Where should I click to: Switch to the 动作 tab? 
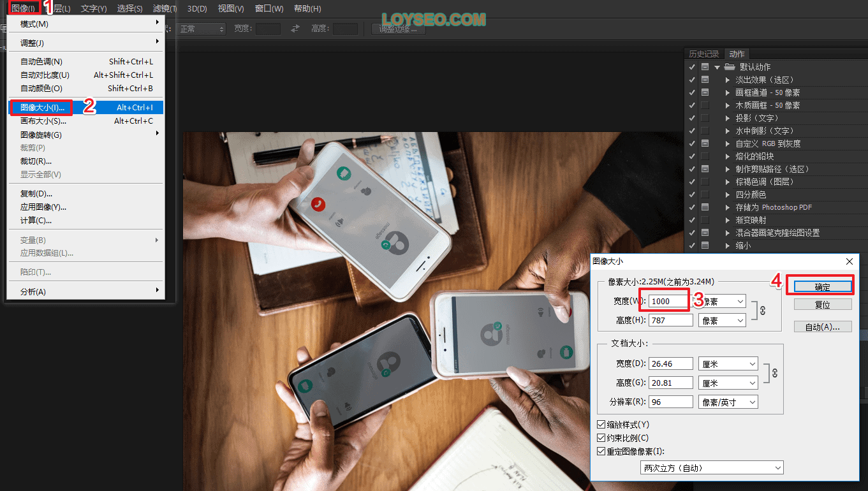coord(737,54)
